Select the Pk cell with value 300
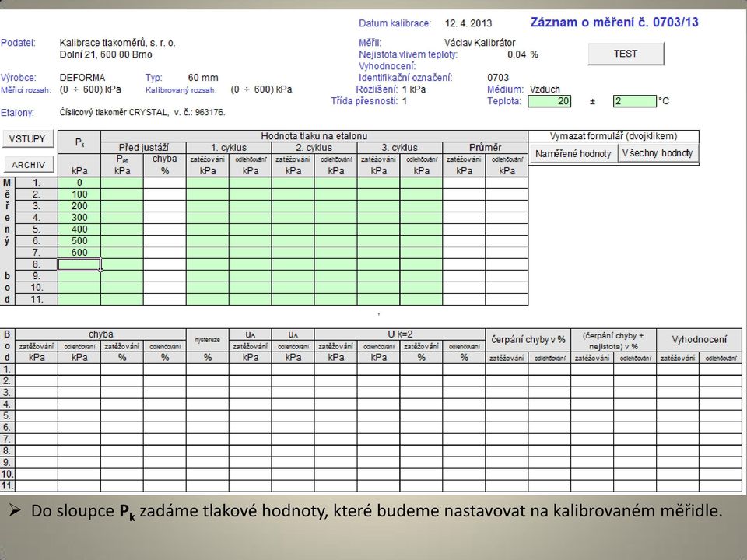 click(x=79, y=218)
